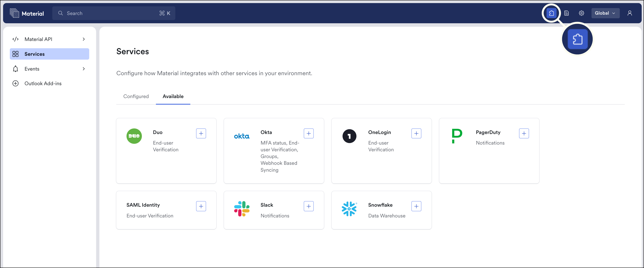The width and height of the screenshot is (644, 268).
Task: Click 'Data Warehouse' description text
Action: click(387, 216)
